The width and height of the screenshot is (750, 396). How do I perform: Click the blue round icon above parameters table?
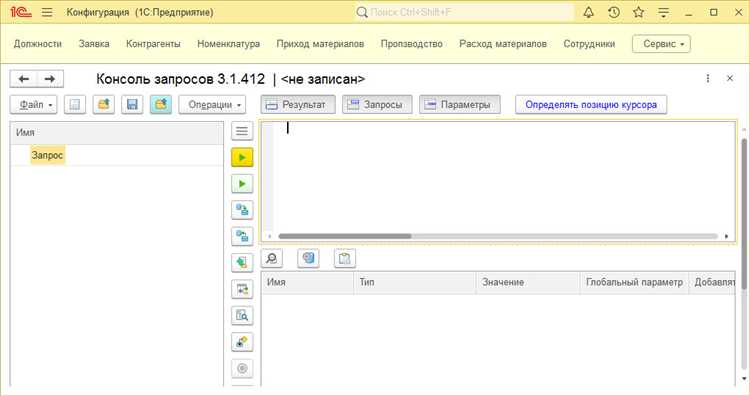pos(309,259)
